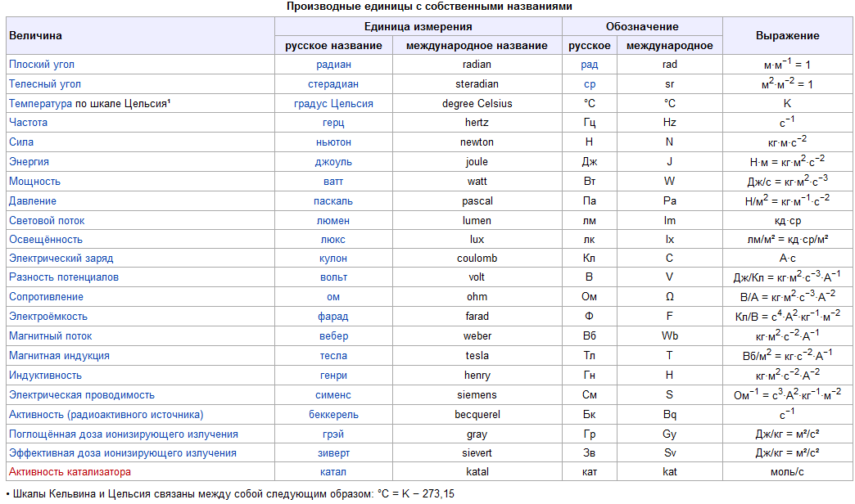The width and height of the screenshot is (855, 504).
Task: Follow the градус Цельсия link
Action: tap(333, 103)
